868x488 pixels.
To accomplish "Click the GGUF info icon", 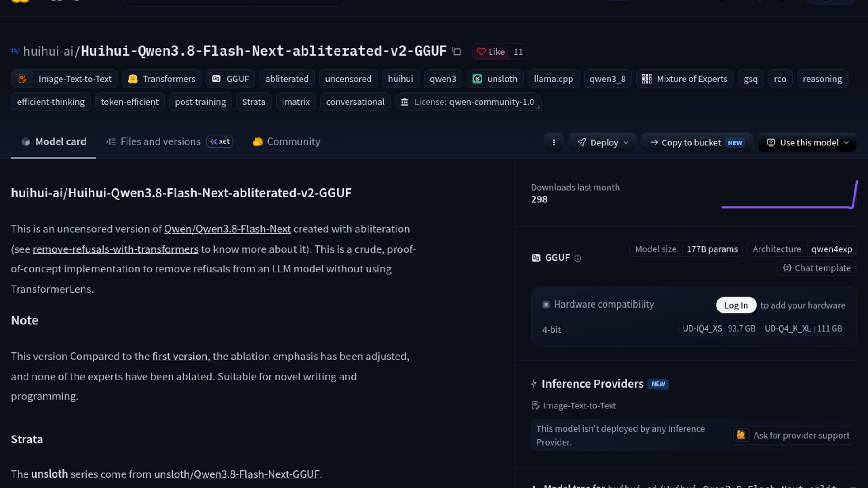I will click(x=577, y=258).
